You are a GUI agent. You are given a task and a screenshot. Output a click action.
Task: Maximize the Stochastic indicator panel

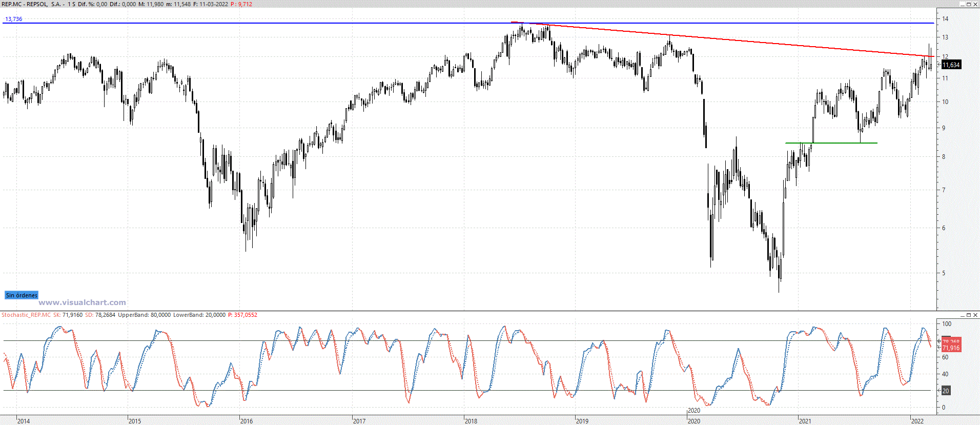[969, 315]
